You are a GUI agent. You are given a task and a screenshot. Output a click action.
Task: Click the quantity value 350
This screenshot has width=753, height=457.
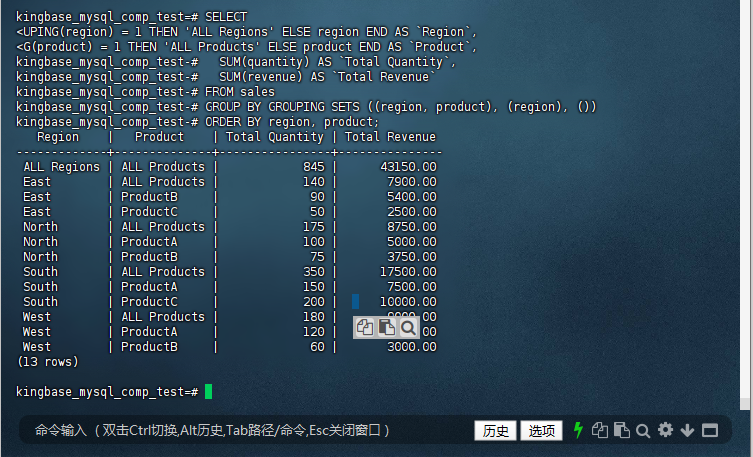click(x=314, y=272)
